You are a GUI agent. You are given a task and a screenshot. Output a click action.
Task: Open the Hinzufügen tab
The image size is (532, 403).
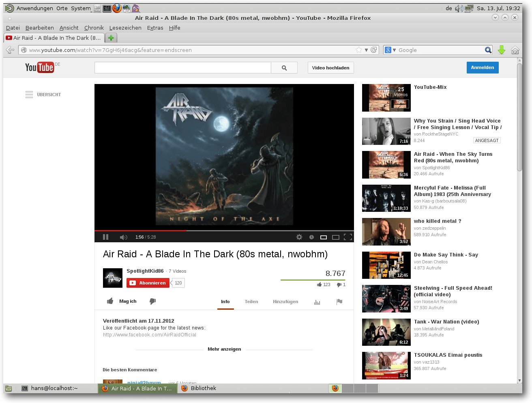[x=285, y=302]
